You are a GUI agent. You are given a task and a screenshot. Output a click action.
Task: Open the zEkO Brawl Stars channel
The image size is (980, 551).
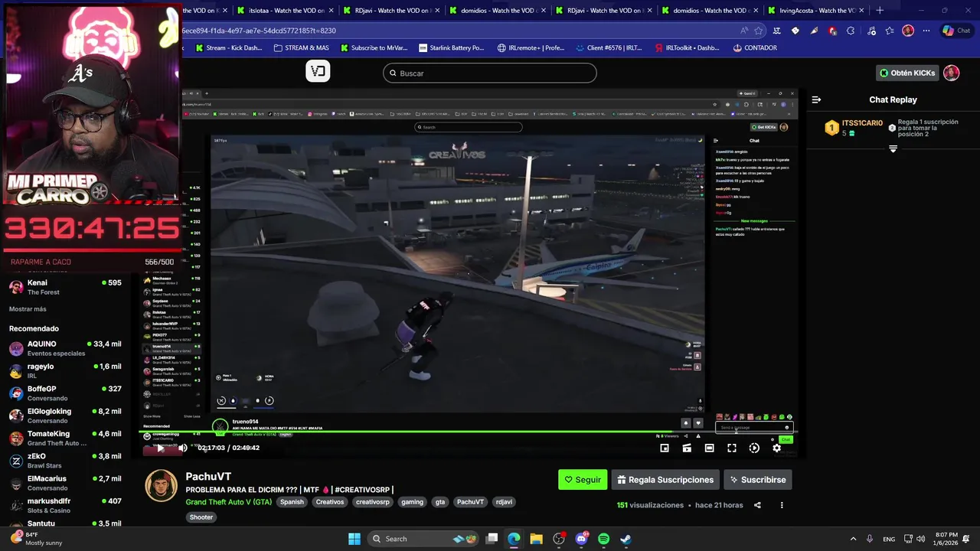pos(65,461)
